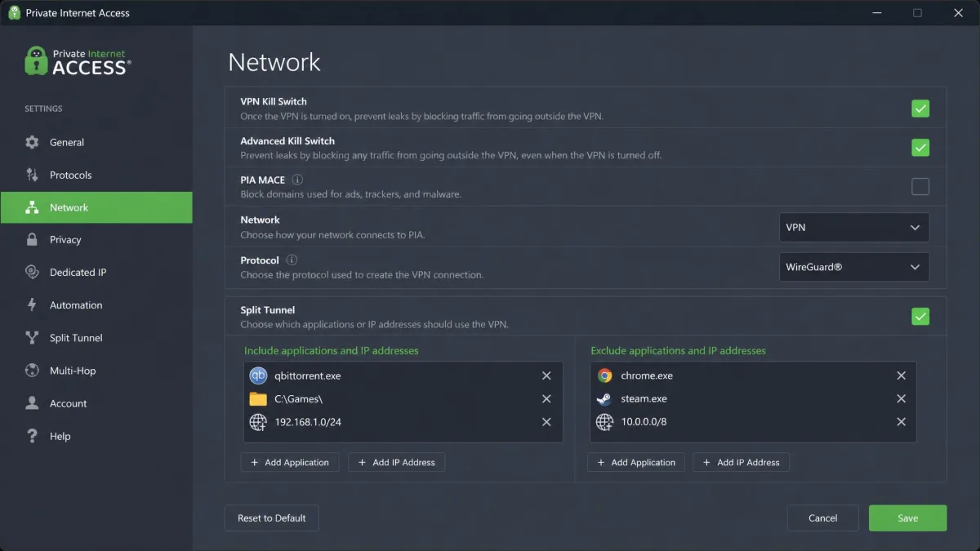Viewport: 980px width, 551px height.
Task: Select Automation in the sidebar
Action: (96, 305)
